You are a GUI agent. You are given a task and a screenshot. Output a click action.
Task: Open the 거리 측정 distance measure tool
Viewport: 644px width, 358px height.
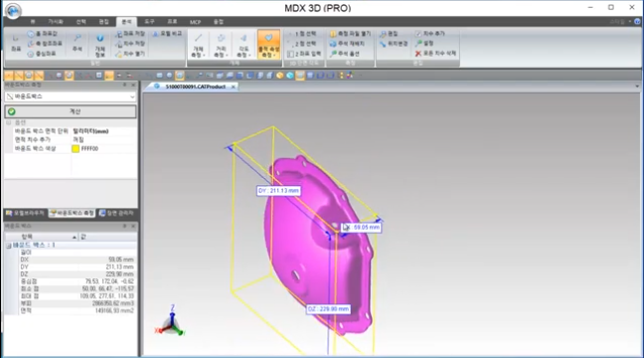[x=221, y=45]
